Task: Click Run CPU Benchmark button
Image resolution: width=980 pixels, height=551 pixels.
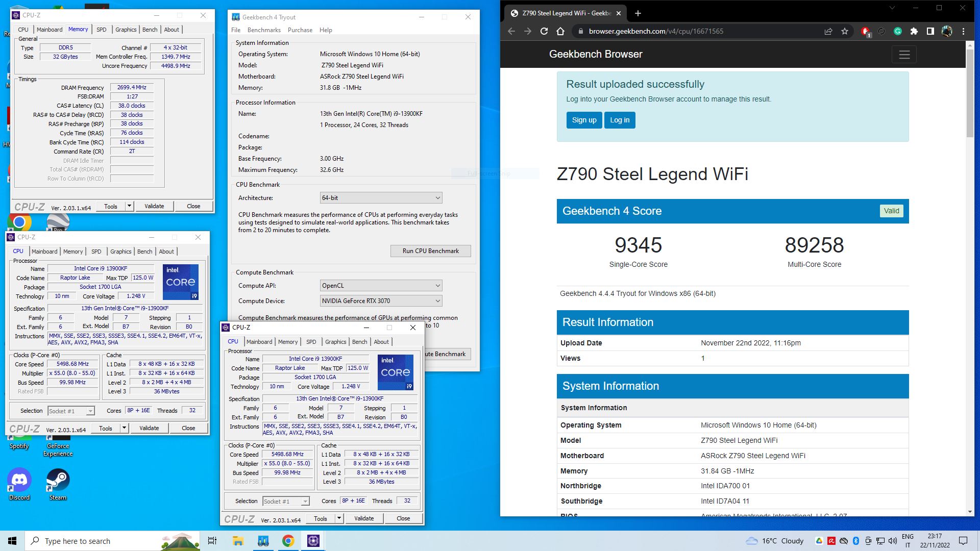Action: 430,251
